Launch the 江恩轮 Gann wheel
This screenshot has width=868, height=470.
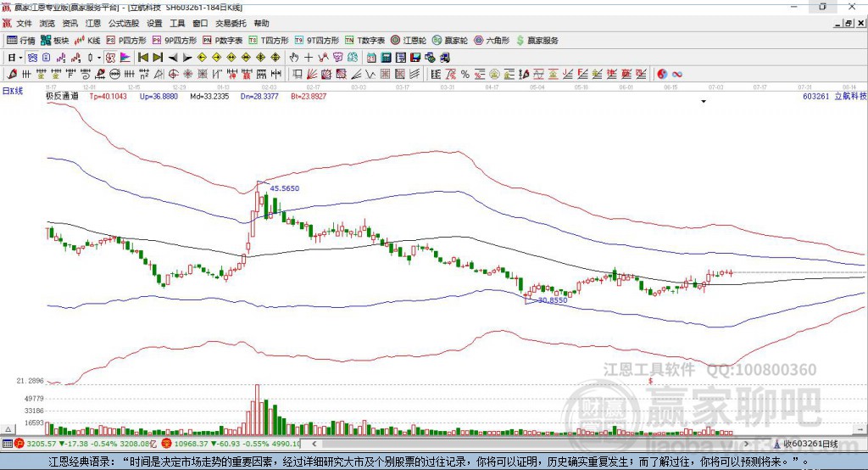tap(409, 41)
